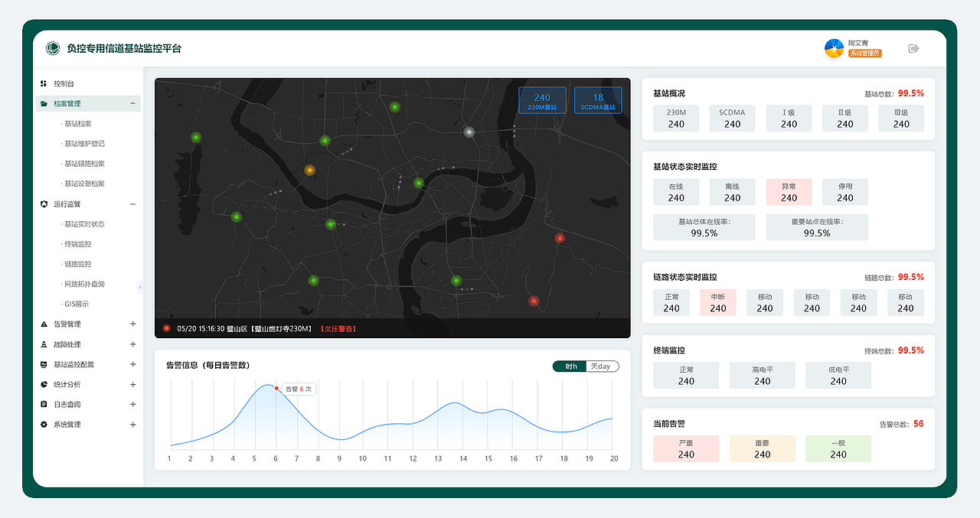This screenshot has width=980, height=518.
Task: Open GIS展示 in the sidebar
Action: pos(76,304)
